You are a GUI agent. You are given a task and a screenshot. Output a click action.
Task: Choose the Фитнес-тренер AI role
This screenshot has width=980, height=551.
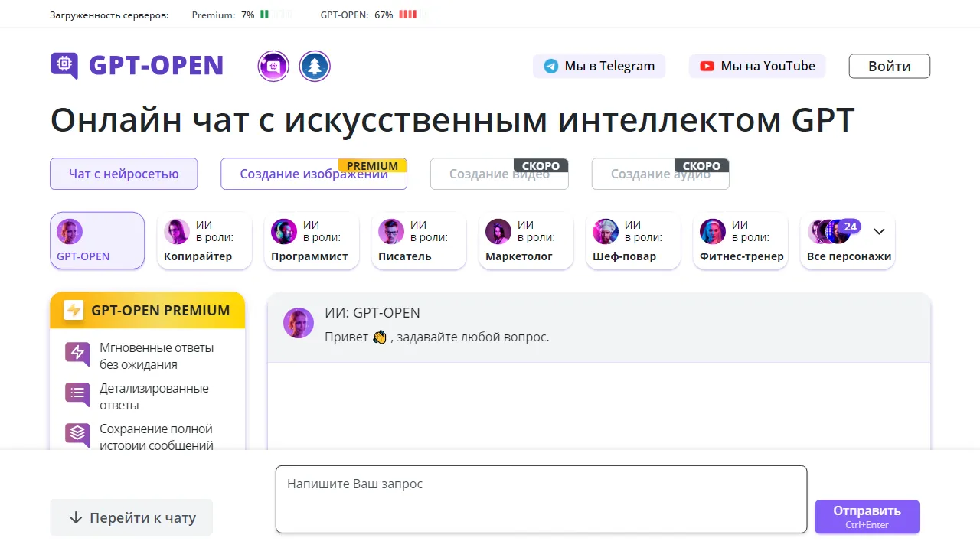[740, 241]
